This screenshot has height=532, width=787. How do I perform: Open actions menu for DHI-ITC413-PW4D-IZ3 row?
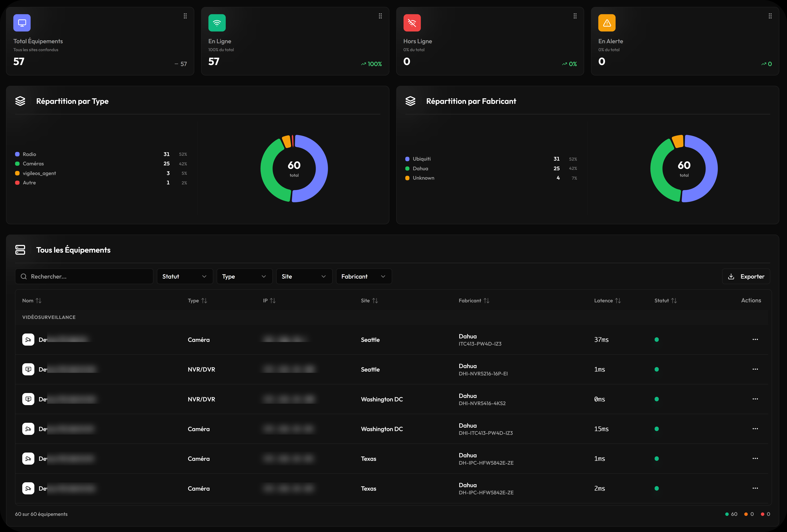click(755, 429)
